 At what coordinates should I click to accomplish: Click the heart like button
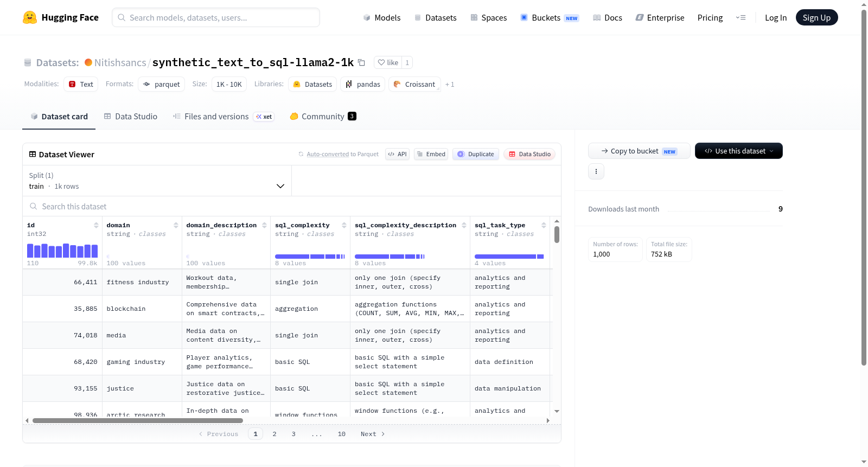(388, 62)
